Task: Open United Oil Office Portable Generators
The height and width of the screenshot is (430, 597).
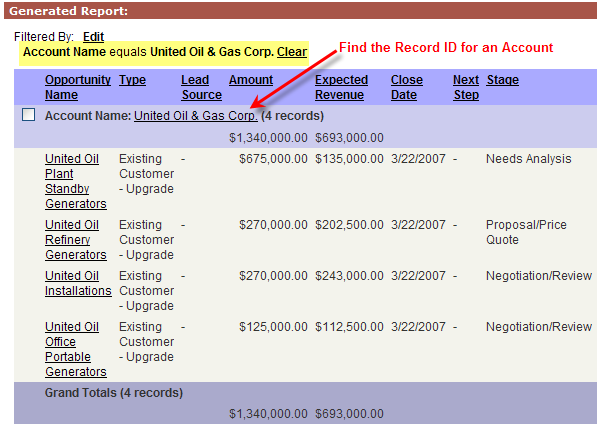Action: click(76, 349)
